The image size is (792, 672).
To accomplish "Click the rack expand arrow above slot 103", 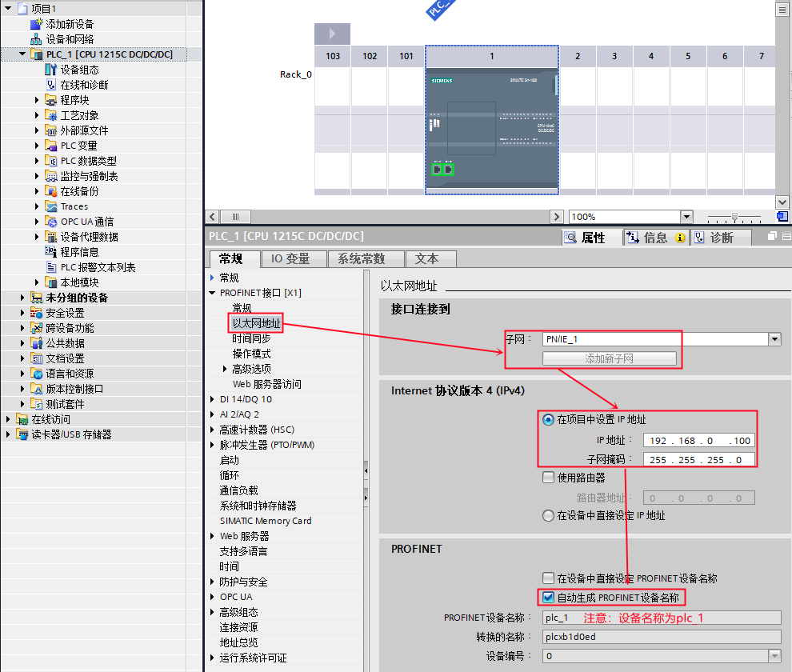I will pos(332,34).
